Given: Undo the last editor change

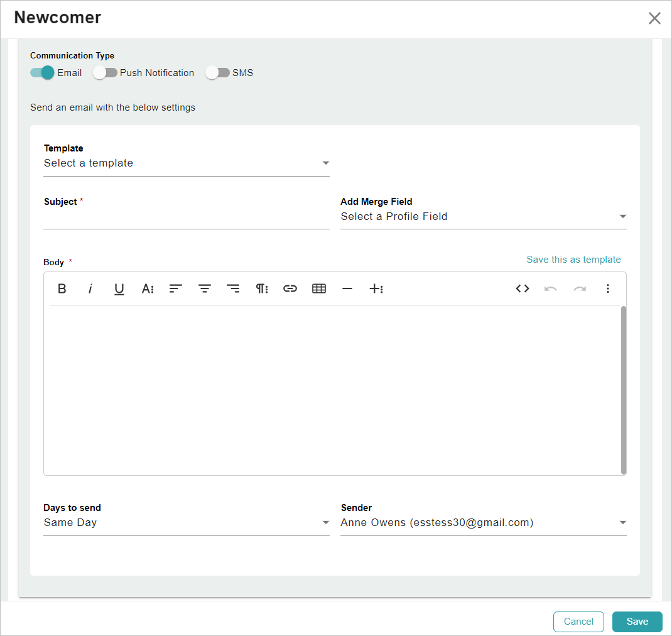Looking at the screenshot, I should (551, 288).
